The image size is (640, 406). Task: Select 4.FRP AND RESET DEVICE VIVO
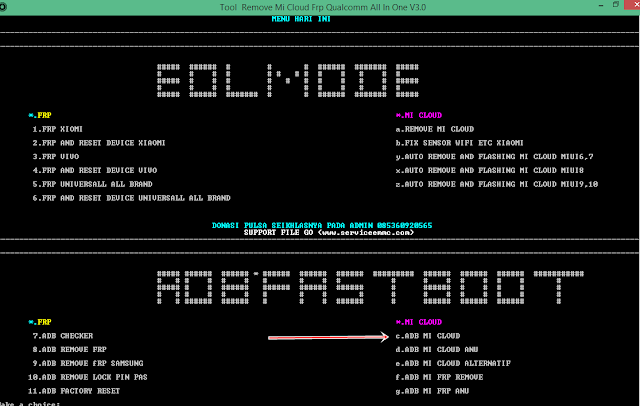(x=95, y=170)
